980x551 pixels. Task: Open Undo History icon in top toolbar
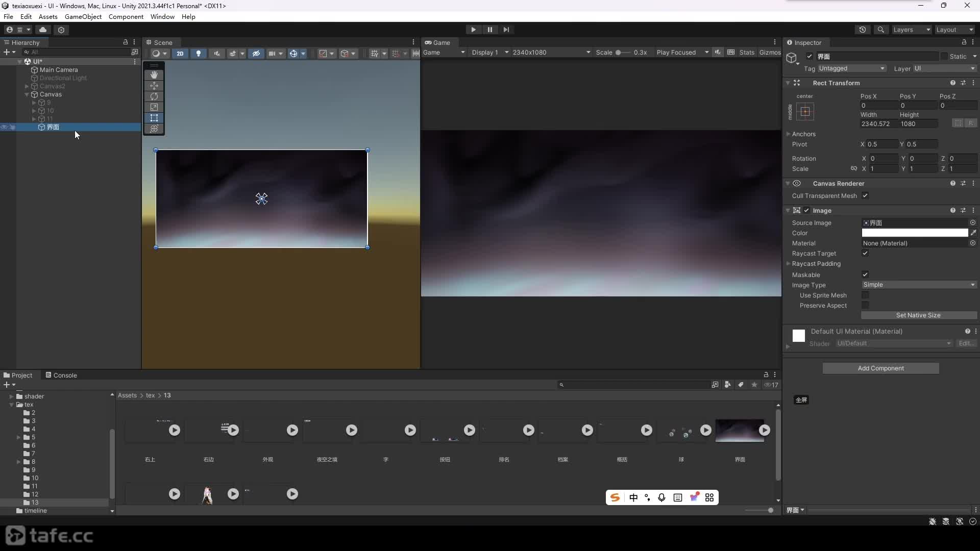click(863, 30)
